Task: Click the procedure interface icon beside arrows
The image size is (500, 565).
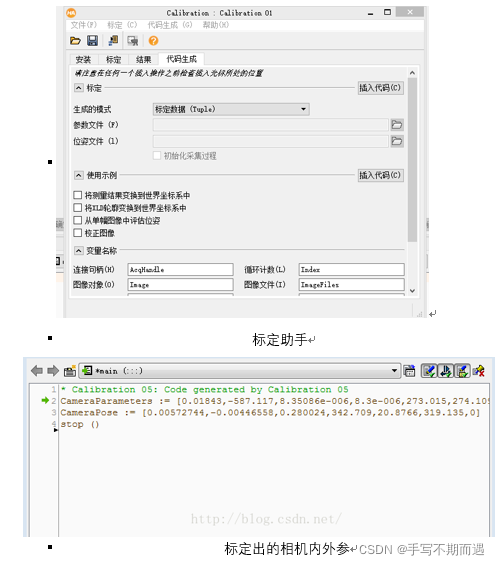Action: pyautogui.click(x=70, y=371)
